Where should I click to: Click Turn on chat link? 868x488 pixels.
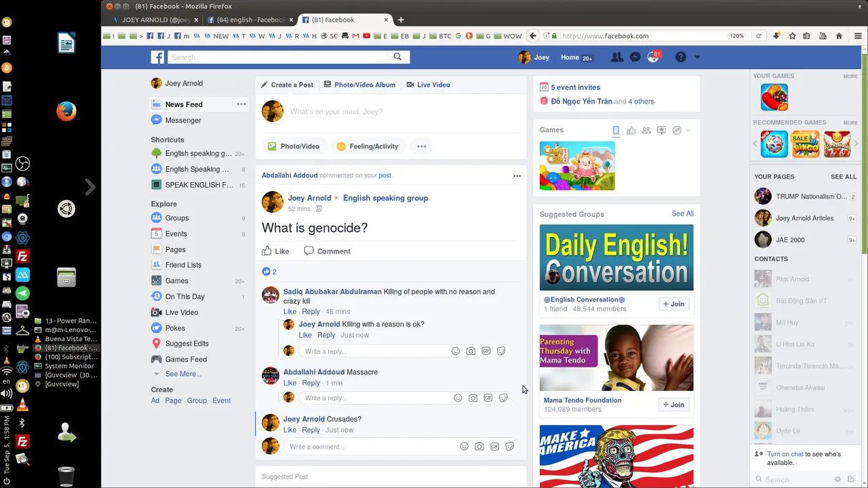785,454
